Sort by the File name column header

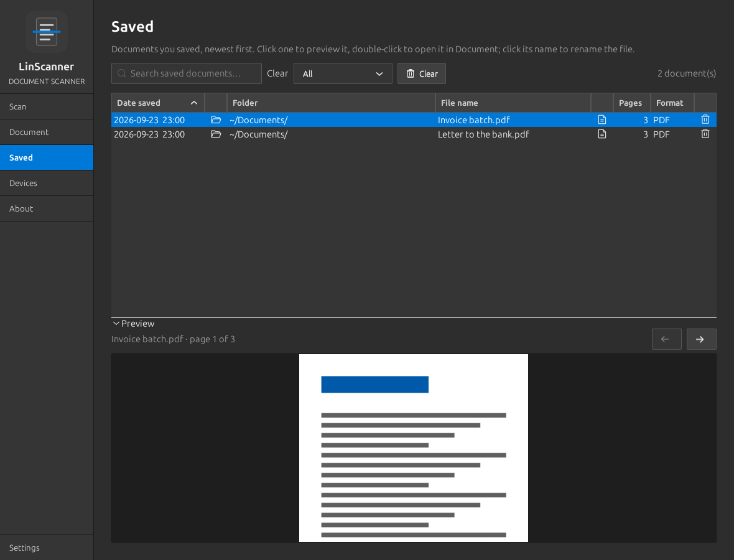pos(513,103)
